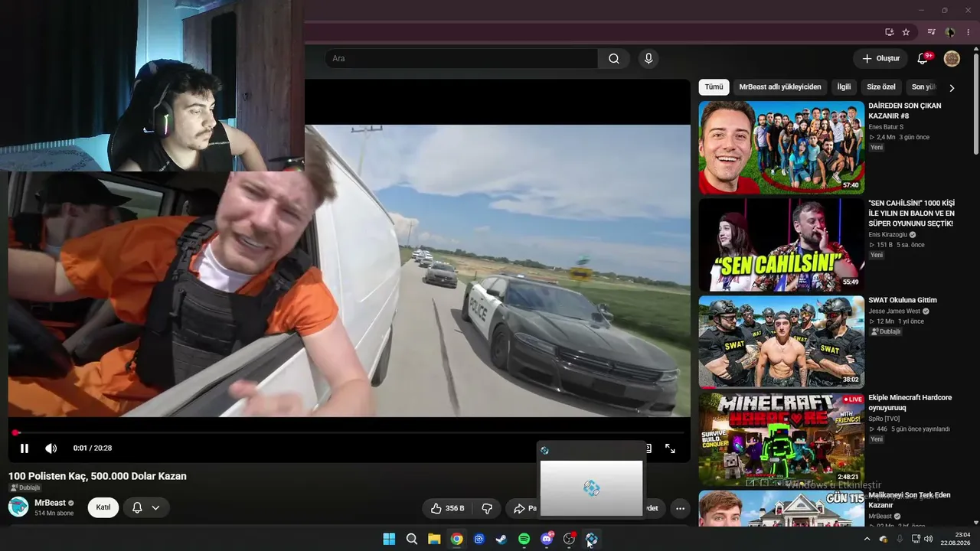Open Spotify from the taskbar
The width and height of the screenshot is (980, 551).
524,539
